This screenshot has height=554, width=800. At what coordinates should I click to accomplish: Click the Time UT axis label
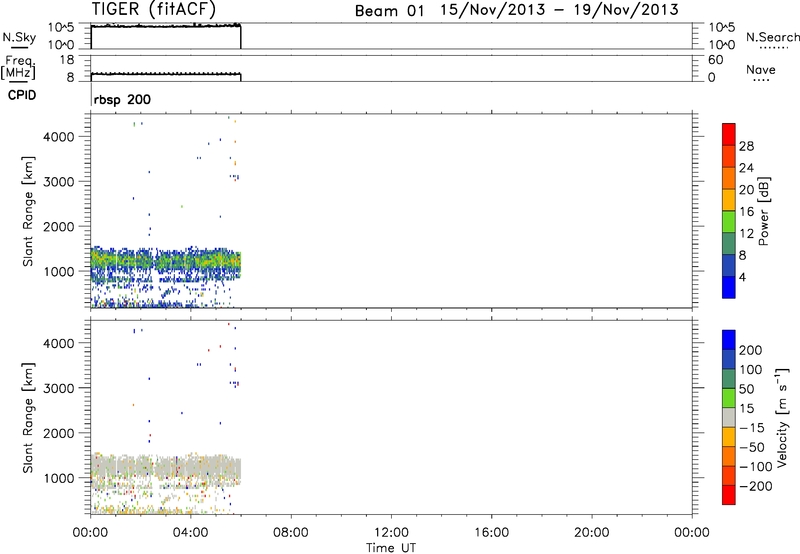[x=391, y=548]
